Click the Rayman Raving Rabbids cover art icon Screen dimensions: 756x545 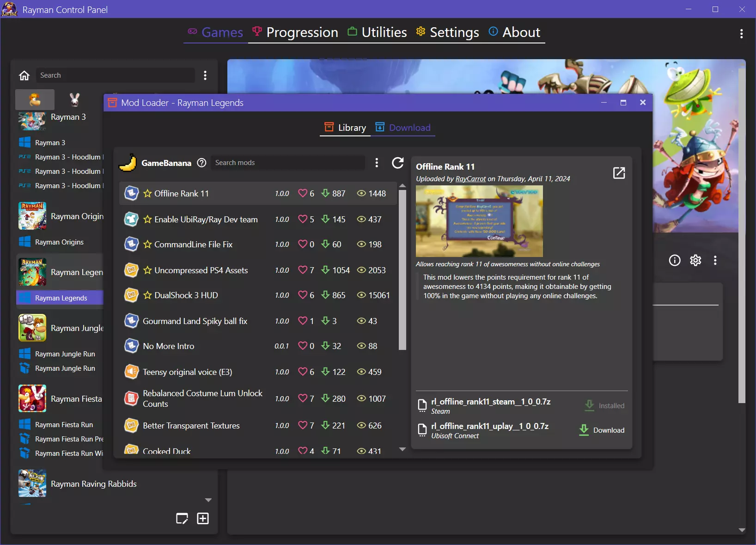(x=32, y=484)
